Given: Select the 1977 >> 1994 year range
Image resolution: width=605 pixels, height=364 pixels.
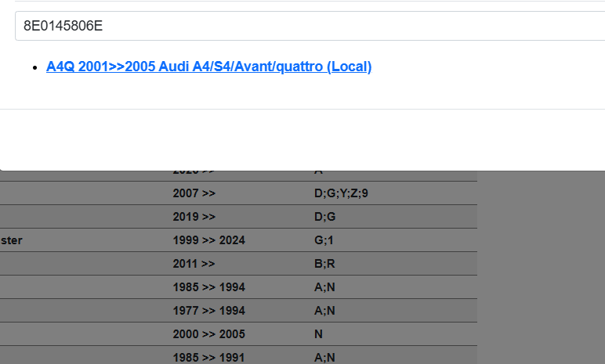Looking at the screenshot, I should click(x=208, y=311).
